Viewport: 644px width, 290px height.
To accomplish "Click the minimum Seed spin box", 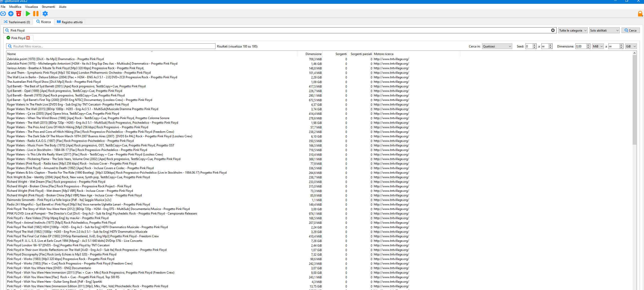I will click(531, 46).
